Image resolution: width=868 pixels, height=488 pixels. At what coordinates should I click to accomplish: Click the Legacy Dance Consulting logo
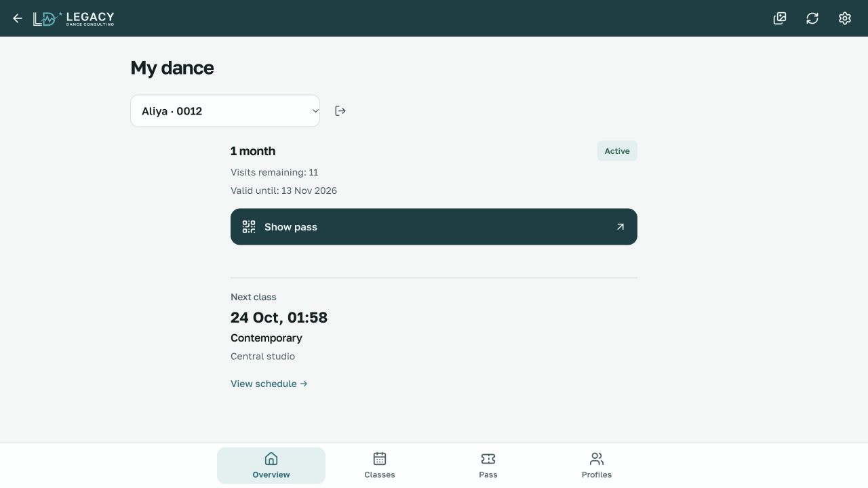[73, 18]
